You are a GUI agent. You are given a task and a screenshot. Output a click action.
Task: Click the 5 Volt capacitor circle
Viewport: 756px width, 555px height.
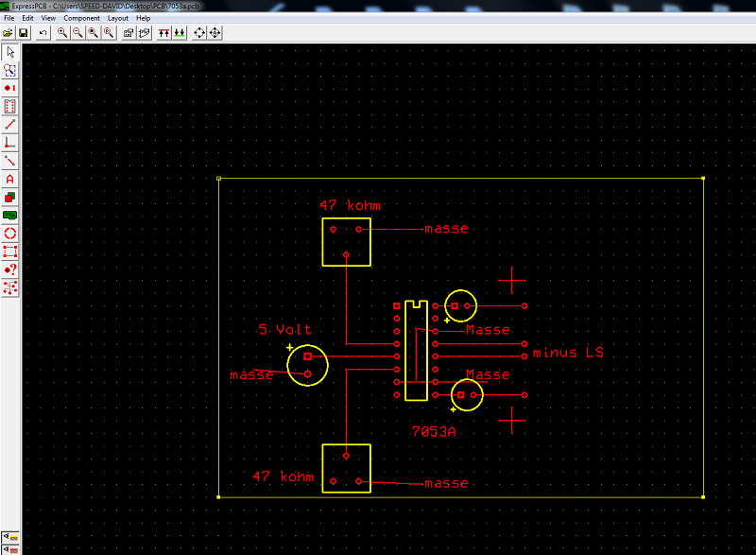coord(307,365)
